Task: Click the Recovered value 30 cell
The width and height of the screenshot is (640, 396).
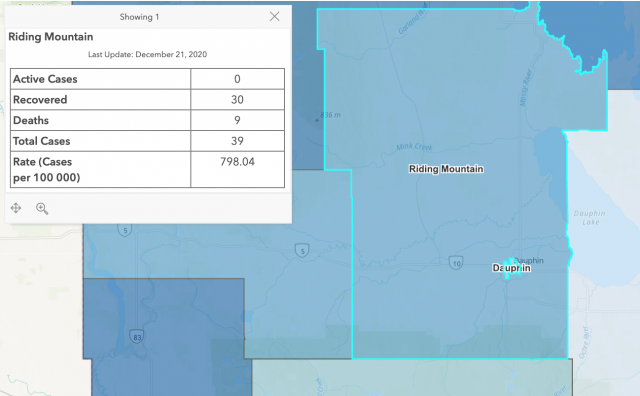Action: pos(238,100)
